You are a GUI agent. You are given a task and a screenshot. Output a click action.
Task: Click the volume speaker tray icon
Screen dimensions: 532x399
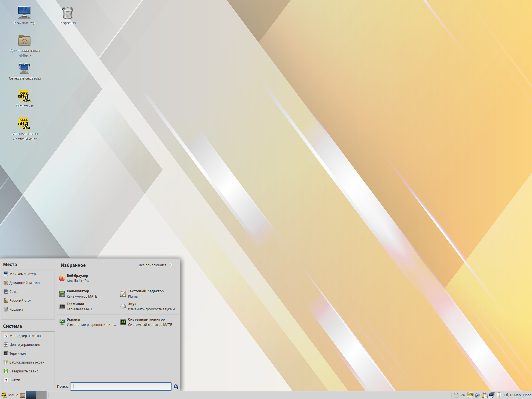coord(477,395)
